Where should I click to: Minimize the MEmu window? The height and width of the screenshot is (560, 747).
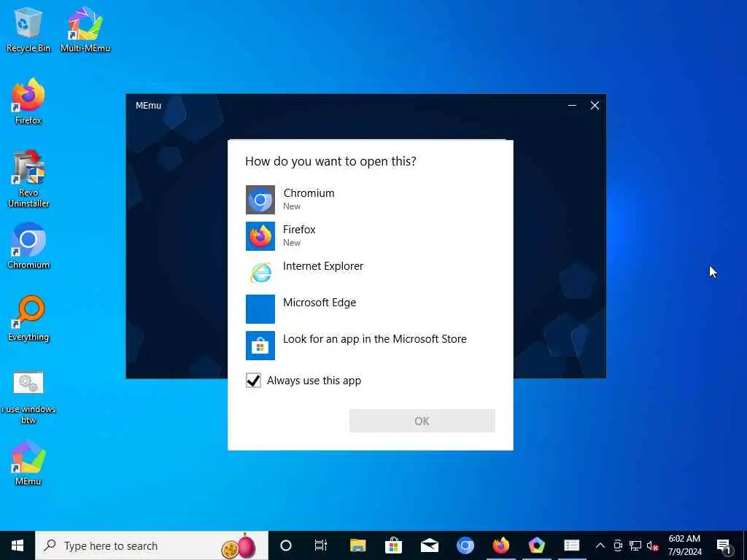[x=572, y=105]
